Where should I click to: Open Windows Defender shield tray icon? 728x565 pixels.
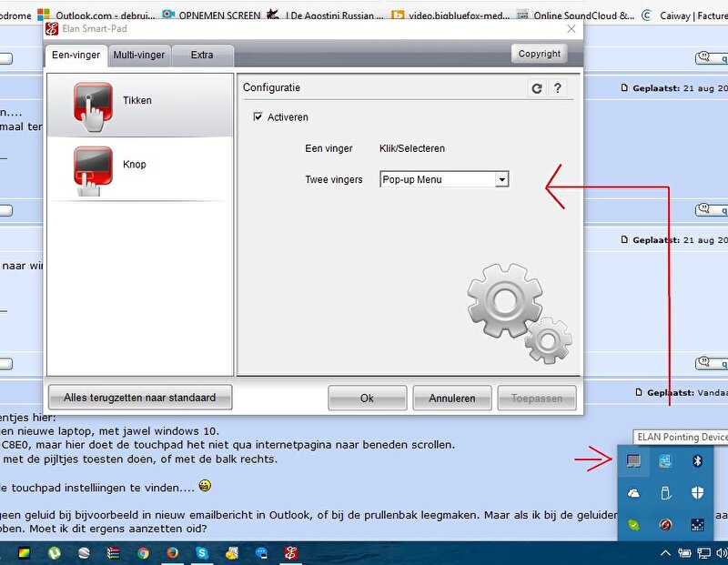[x=697, y=492]
